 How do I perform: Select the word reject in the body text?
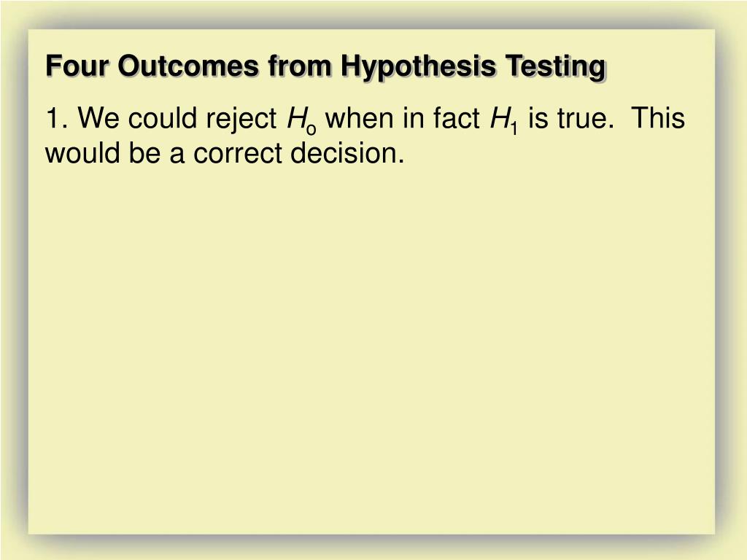(241, 119)
